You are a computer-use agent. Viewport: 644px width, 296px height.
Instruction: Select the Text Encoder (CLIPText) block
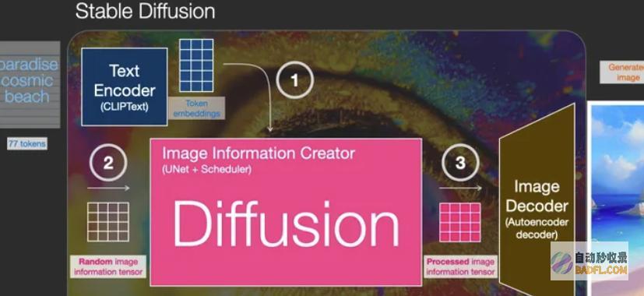(125, 86)
